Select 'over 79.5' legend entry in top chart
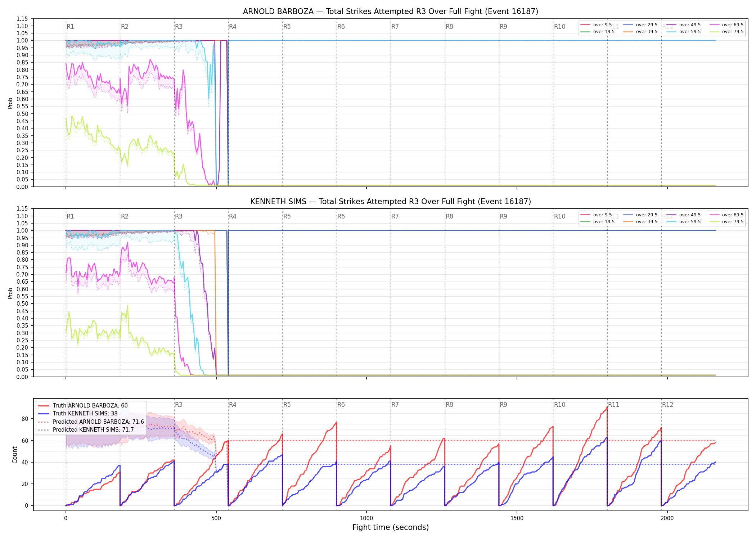 tap(726, 32)
